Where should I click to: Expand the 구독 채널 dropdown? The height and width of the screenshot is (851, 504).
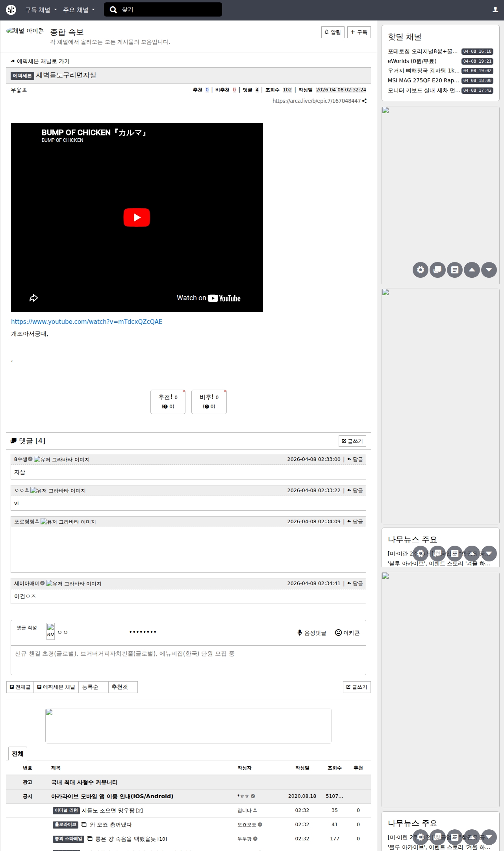coord(41,10)
